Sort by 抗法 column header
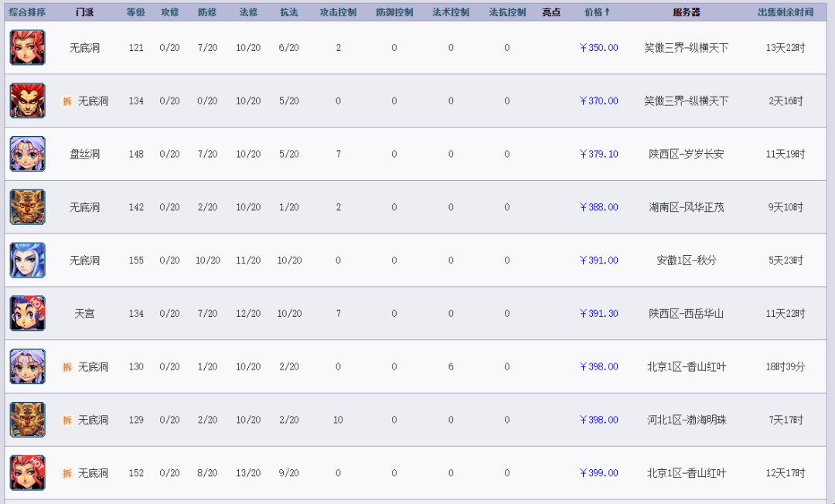The image size is (835, 504). tap(289, 12)
